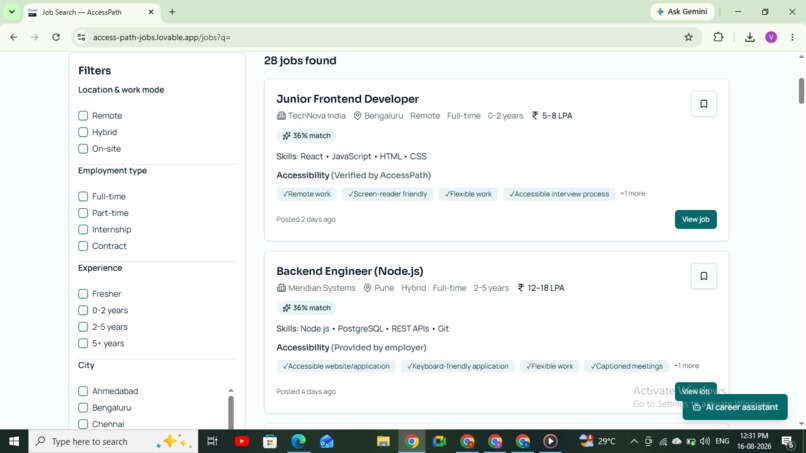The height and width of the screenshot is (453, 806).
Task: Open the tab search dropdown arrow
Action: [11, 12]
